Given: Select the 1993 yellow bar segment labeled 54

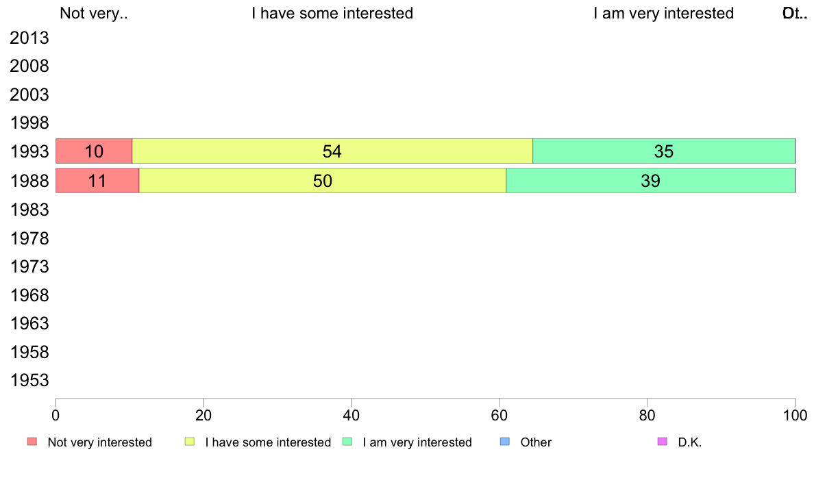Looking at the screenshot, I should 332,151.
